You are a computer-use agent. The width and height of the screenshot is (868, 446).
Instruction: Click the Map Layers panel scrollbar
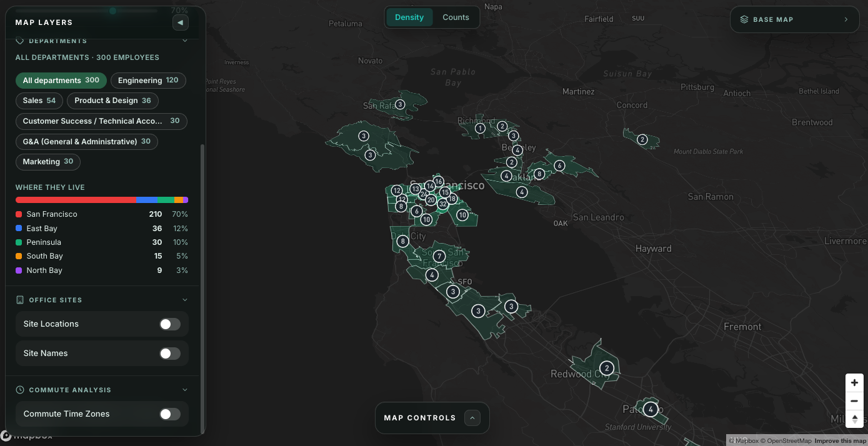[x=201, y=289]
